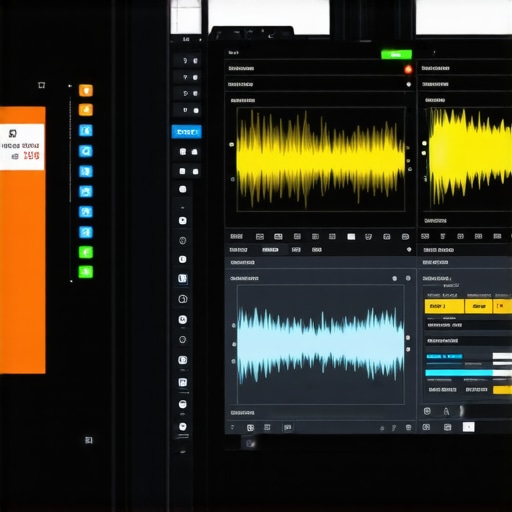Click the last icon in the toolbar under the large yellow waveform
The width and height of the screenshot is (512, 512).
(x=405, y=237)
